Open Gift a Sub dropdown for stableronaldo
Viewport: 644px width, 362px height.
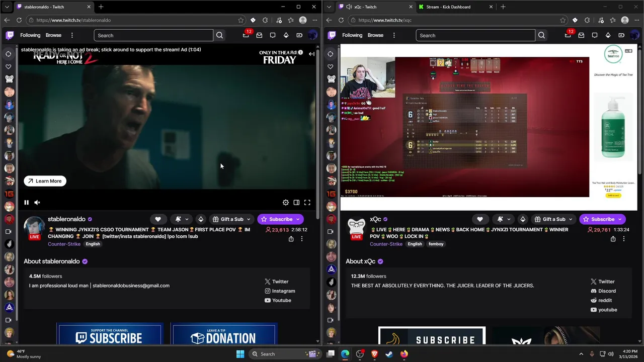(231, 219)
